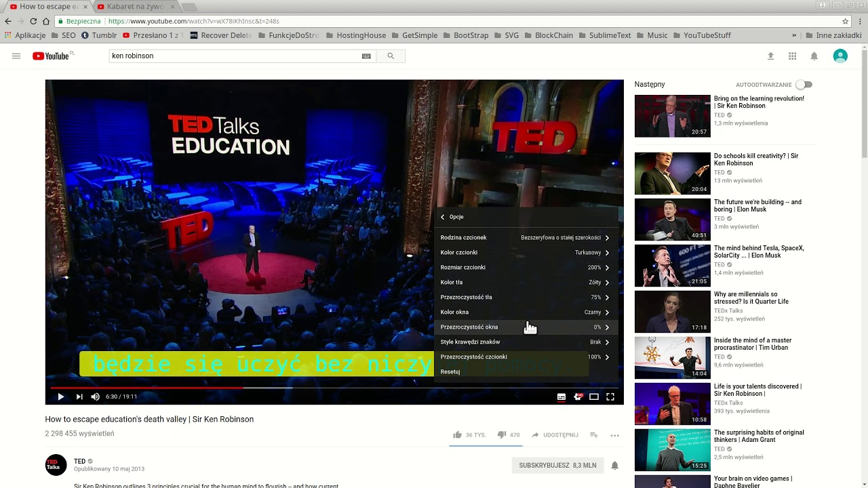Open The future we're building video
The image size is (868, 488).
[x=757, y=205]
